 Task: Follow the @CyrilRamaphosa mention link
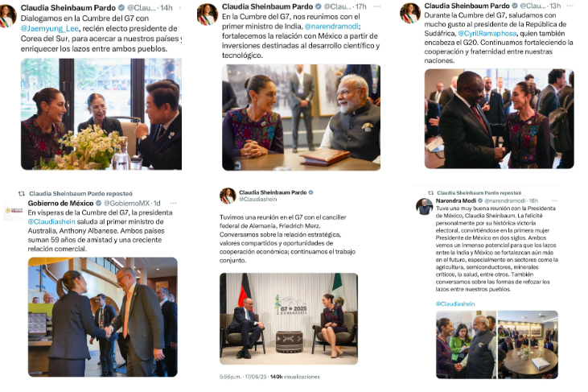(487, 33)
